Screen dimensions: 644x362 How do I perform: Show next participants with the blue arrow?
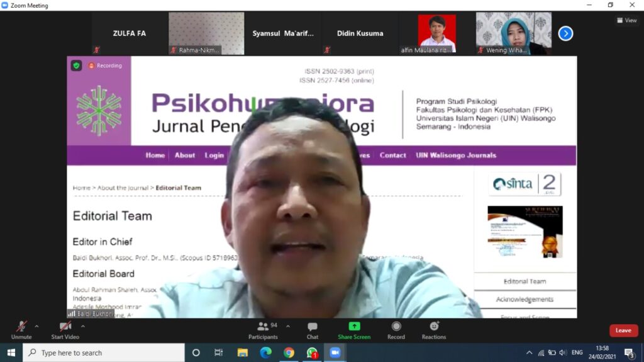coord(565,33)
